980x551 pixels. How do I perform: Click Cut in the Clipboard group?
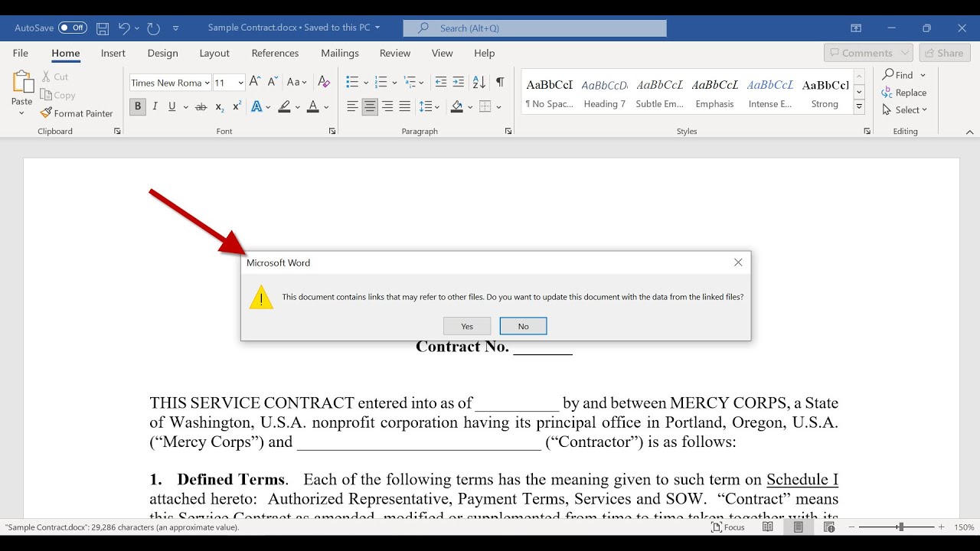(x=54, y=77)
